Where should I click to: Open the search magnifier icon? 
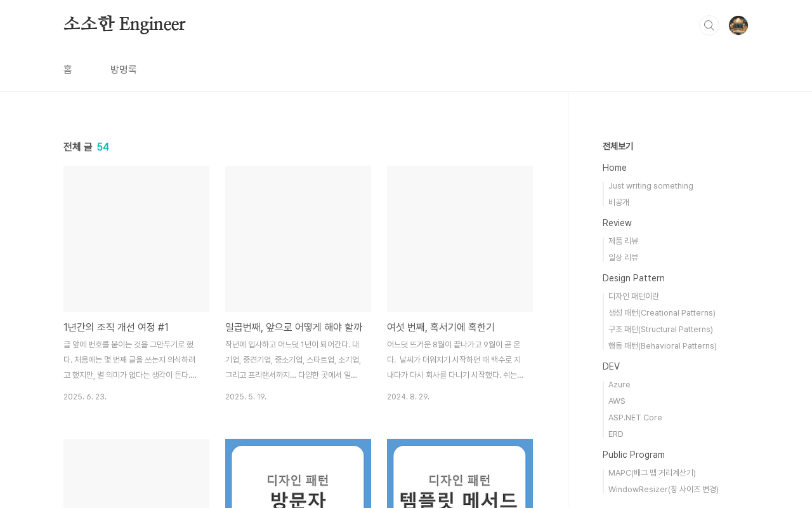click(x=709, y=25)
